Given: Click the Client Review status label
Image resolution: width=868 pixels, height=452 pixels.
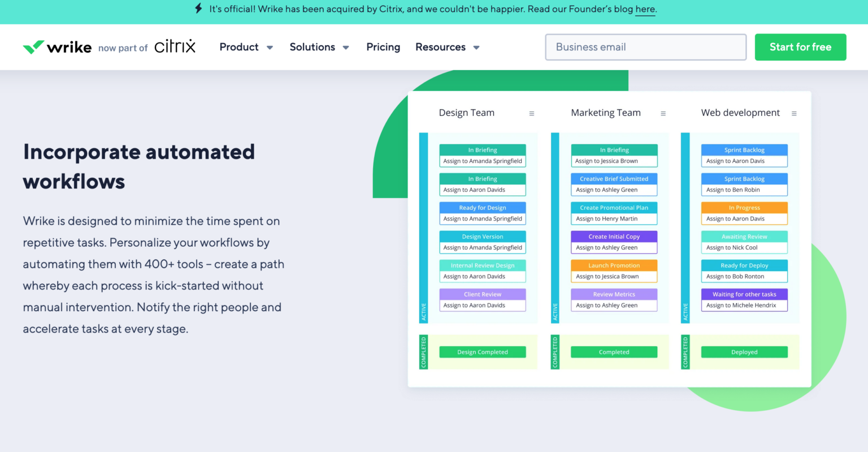Looking at the screenshot, I should point(482,294).
